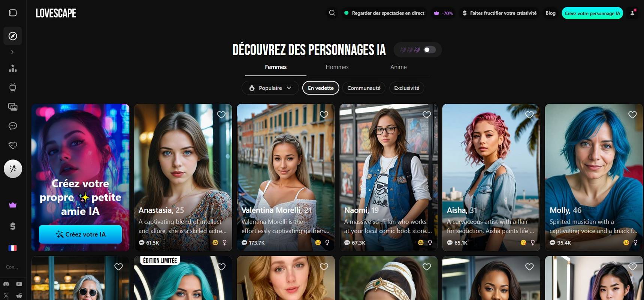This screenshot has width=644, height=300.
Task: Switch to the Anime tab
Action: point(398,67)
